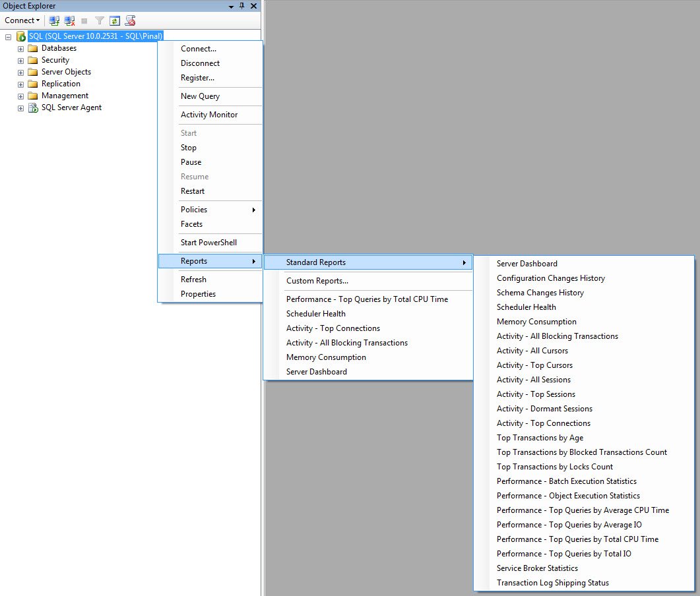Expand the Replication node
The height and width of the screenshot is (596, 700).
[x=20, y=84]
